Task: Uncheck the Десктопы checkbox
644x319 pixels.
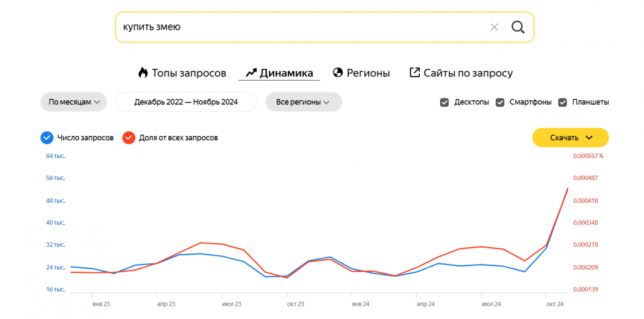Action: pyautogui.click(x=444, y=102)
